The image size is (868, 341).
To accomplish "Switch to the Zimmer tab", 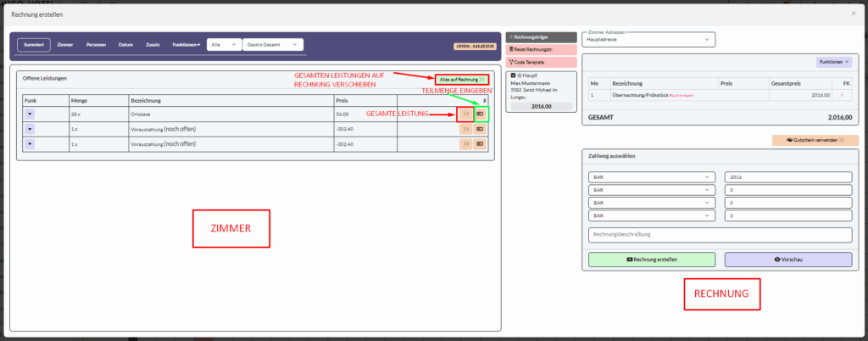I will (x=65, y=44).
